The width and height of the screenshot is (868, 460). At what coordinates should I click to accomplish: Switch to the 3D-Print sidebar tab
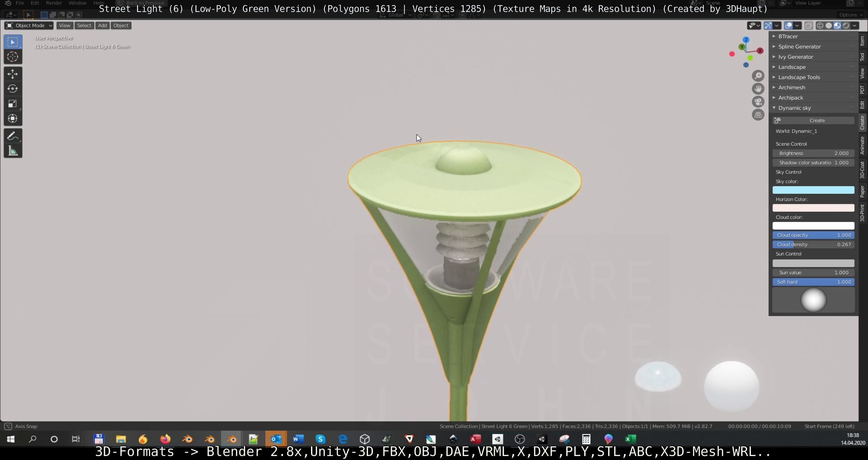[863, 213]
